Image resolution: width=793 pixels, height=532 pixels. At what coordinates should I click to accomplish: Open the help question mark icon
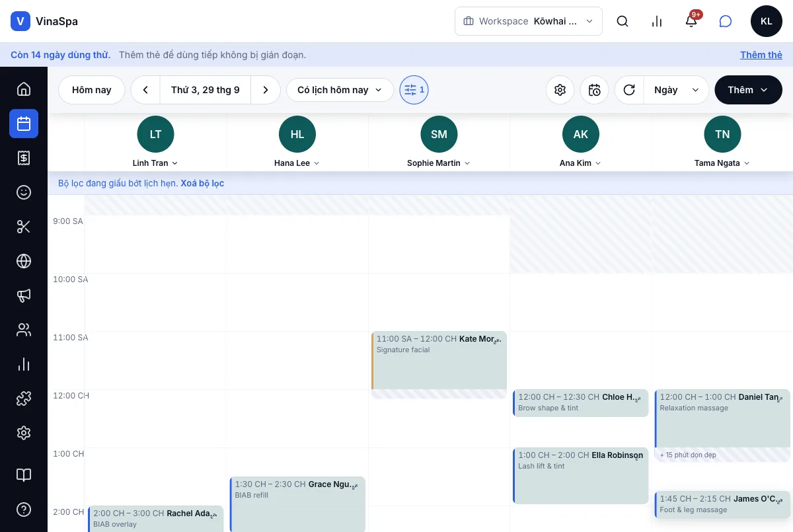coord(24,510)
